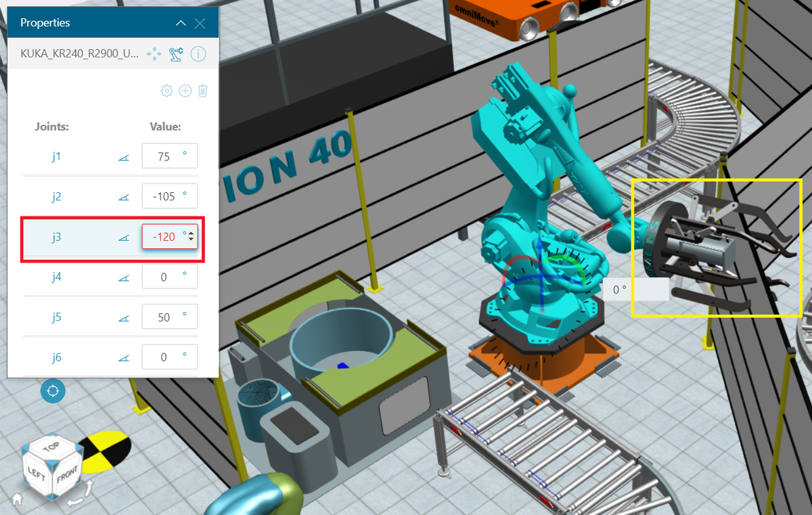Select the j1 joint label
Screen dimensions: 812x515
coord(57,156)
